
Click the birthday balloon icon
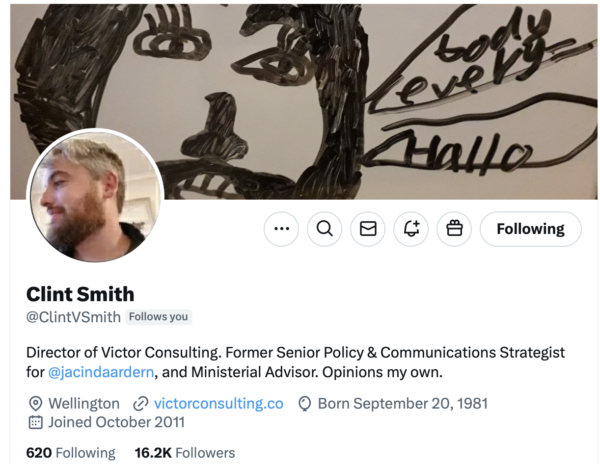coord(305,404)
